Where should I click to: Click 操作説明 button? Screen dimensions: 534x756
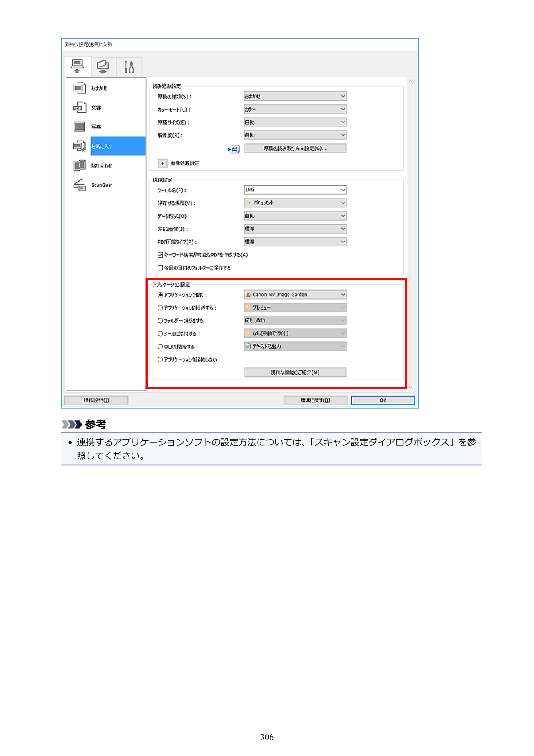[x=96, y=400]
